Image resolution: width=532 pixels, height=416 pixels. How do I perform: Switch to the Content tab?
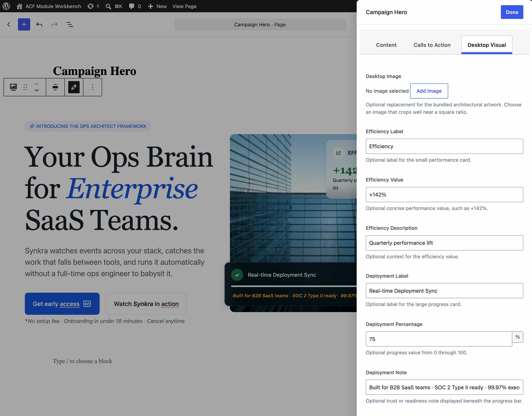click(x=386, y=45)
